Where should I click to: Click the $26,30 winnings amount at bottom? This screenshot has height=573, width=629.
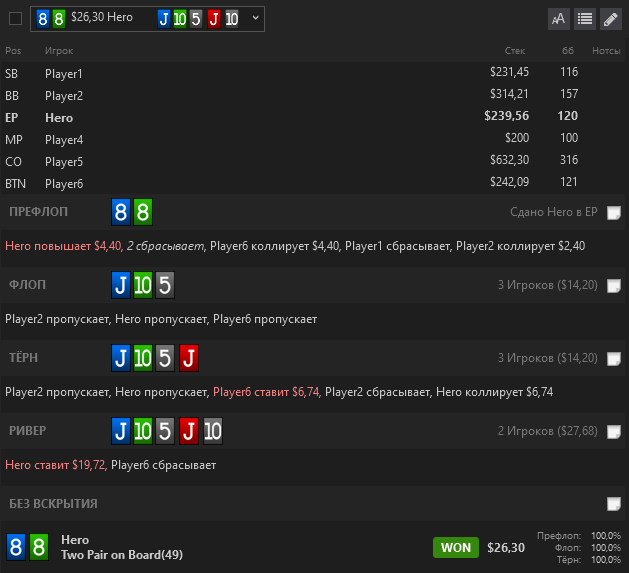click(x=506, y=548)
